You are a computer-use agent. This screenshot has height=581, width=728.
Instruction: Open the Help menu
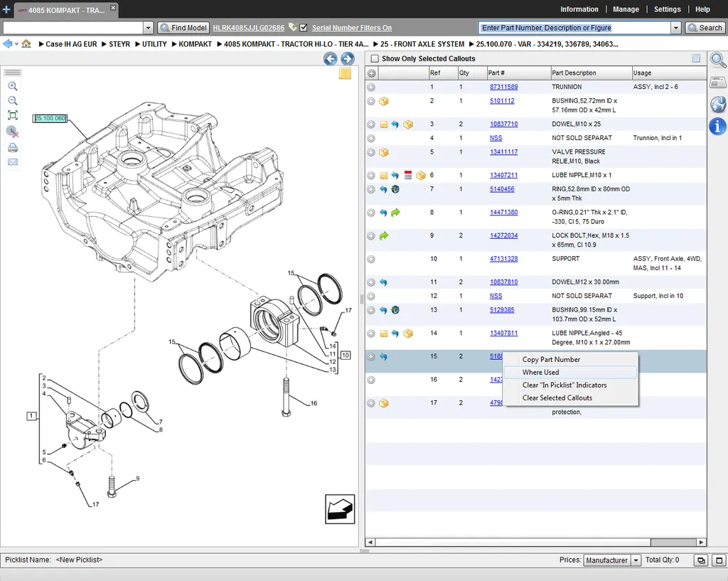coord(702,9)
